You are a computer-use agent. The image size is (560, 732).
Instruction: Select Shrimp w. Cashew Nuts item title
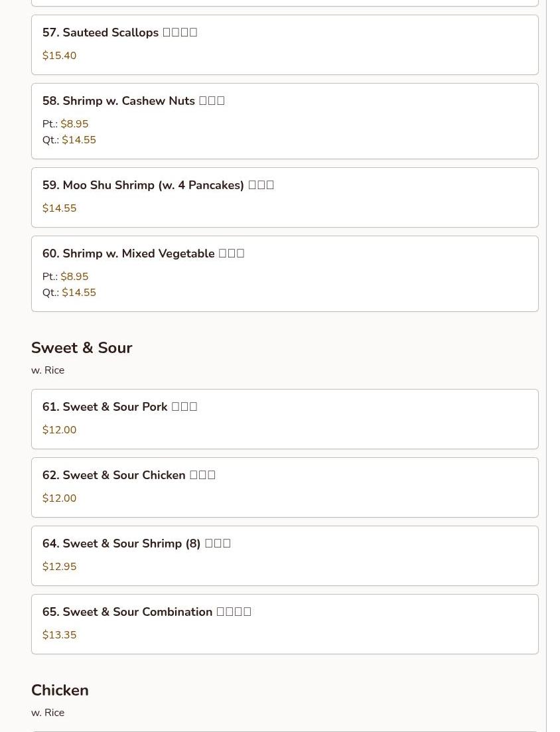coord(133,101)
